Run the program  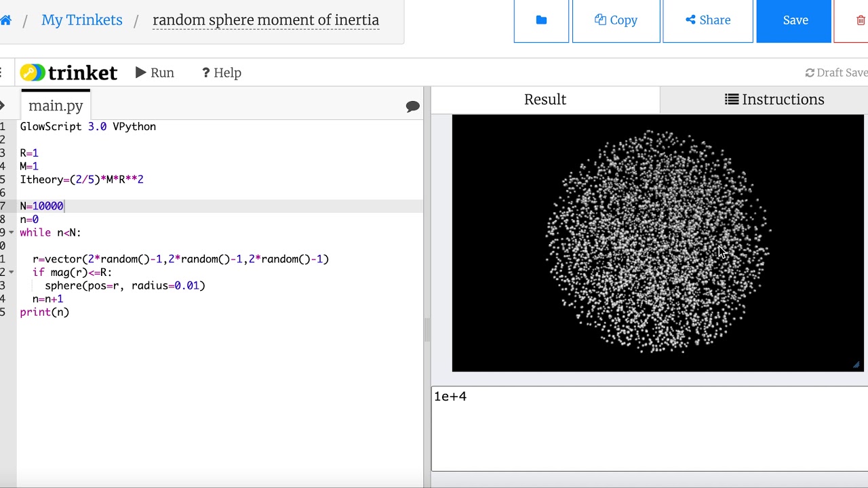pyautogui.click(x=155, y=73)
